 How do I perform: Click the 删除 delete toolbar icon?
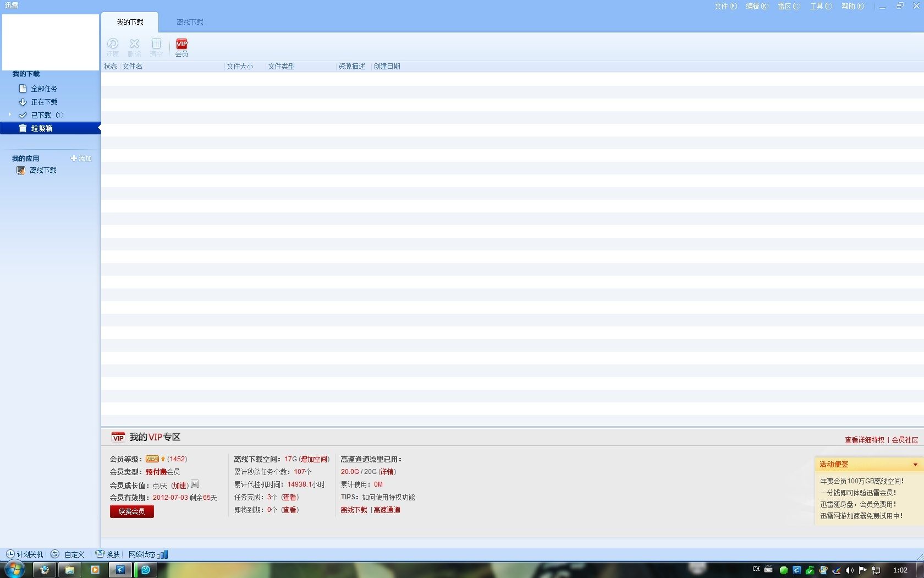134,48
